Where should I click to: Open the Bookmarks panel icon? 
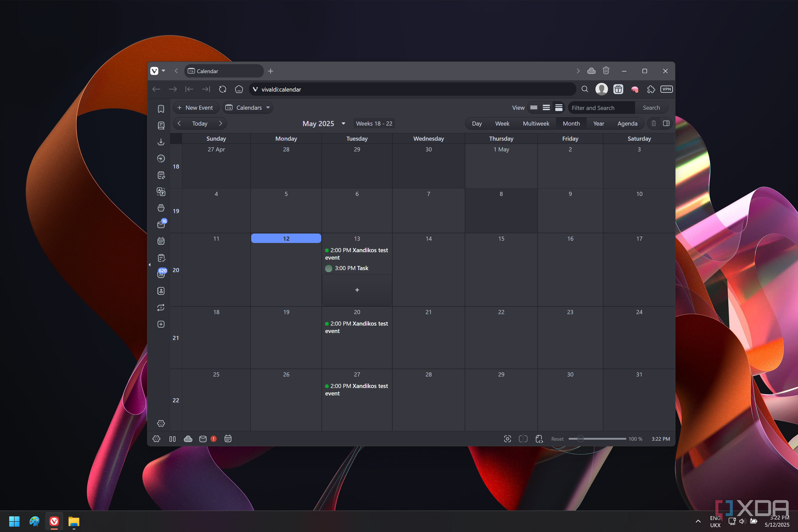click(x=161, y=109)
